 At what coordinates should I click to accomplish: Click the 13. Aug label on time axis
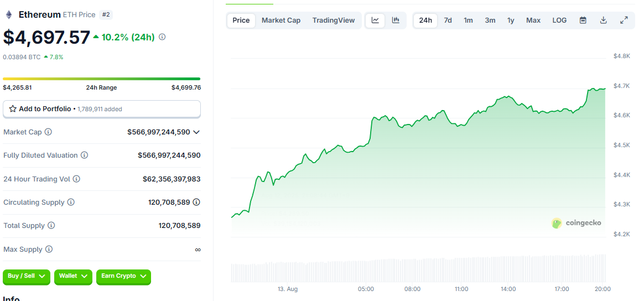pos(287,289)
